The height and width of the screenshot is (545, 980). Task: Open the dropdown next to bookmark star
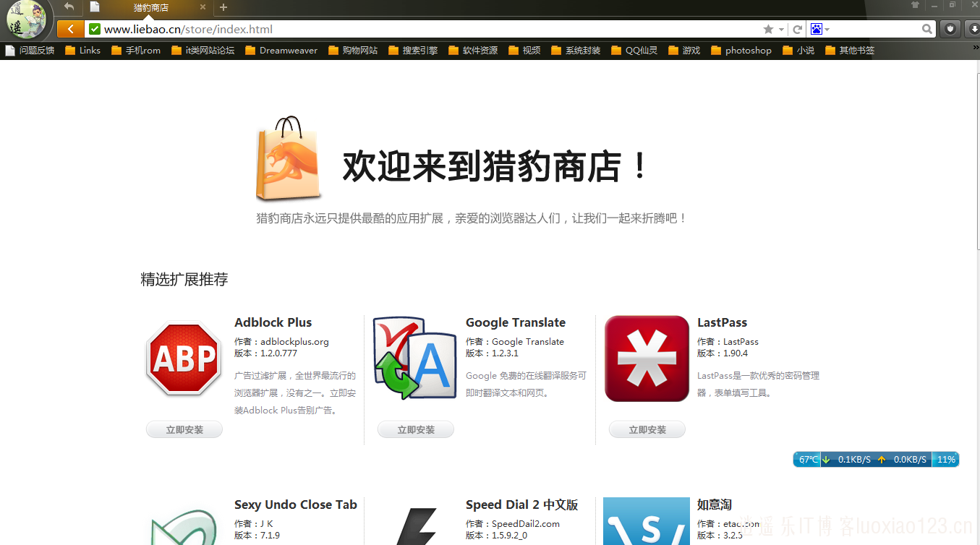pyautogui.click(x=781, y=30)
